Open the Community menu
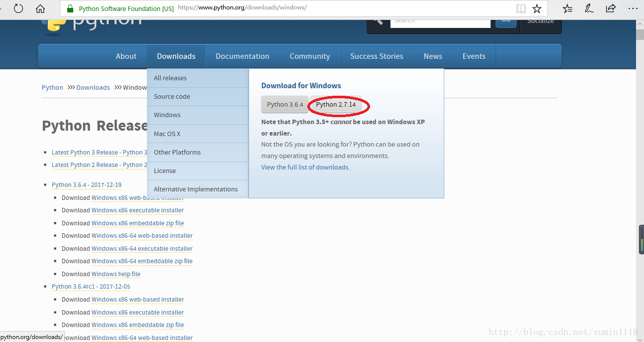This screenshot has width=644, height=342. [x=310, y=56]
